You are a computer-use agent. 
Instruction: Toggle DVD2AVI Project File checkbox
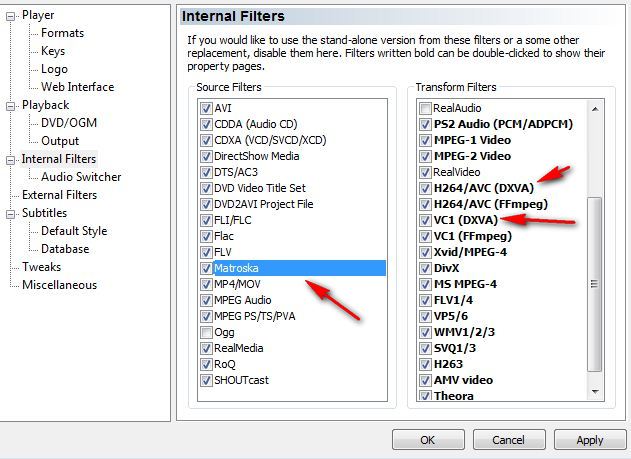point(206,204)
